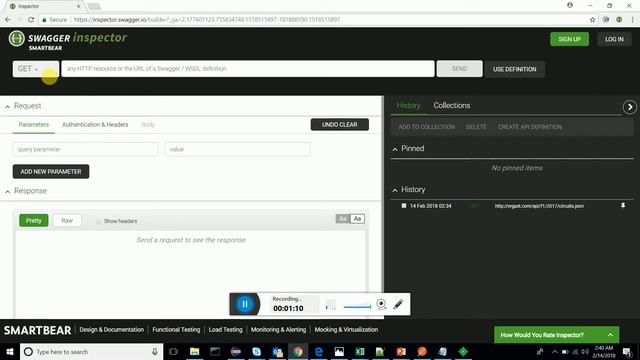
Task: Open File Explorer from the taskbar
Action: pyautogui.click(x=195, y=351)
